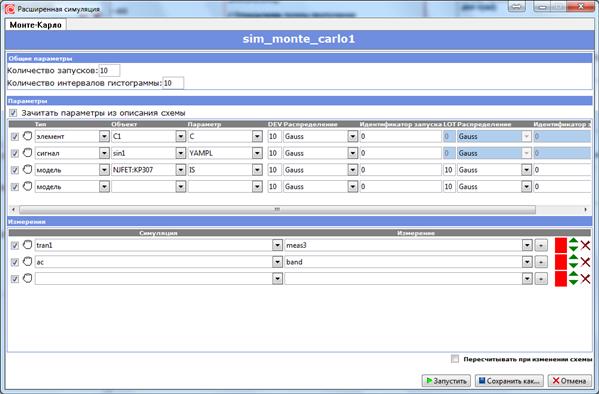Image resolution: width=599 pixels, height=394 pixels.
Task: Move the empty measurement row down
Action: [x=573, y=282]
